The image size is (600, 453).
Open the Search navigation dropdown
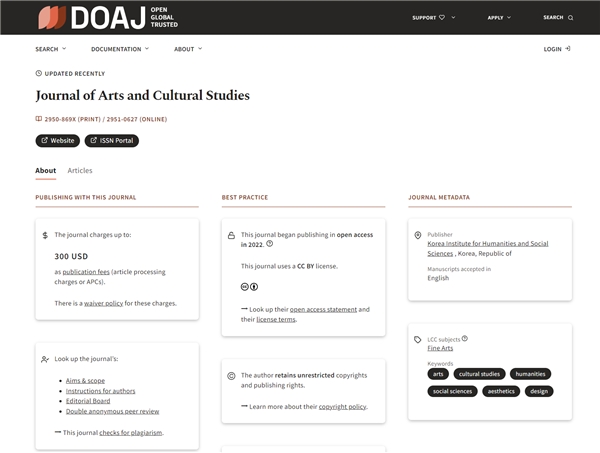pyautogui.click(x=51, y=49)
